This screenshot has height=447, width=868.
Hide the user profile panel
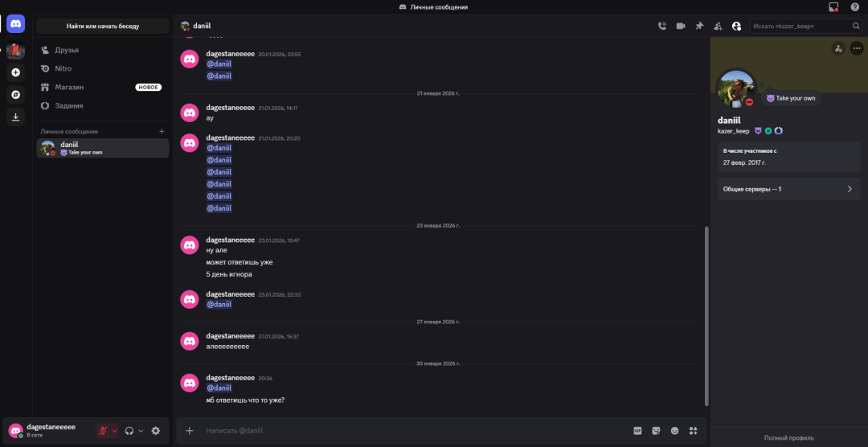coord(736,26)
